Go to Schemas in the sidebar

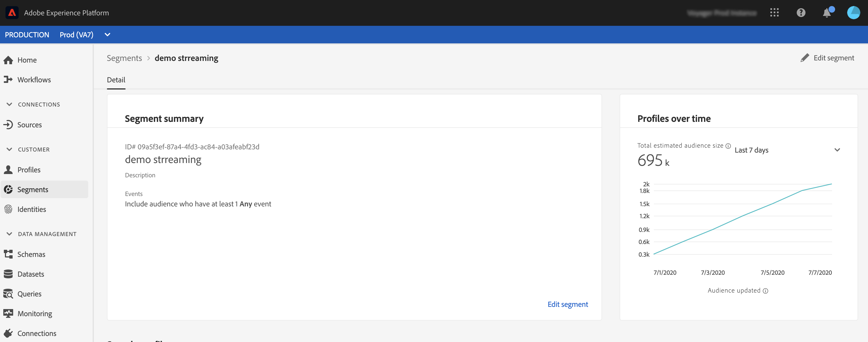pos(31,254)
